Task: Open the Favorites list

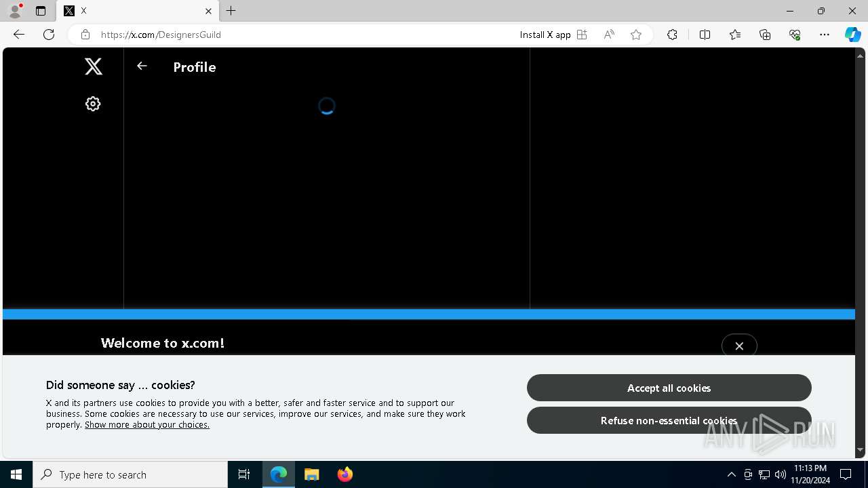Action: tap(735, 35)
